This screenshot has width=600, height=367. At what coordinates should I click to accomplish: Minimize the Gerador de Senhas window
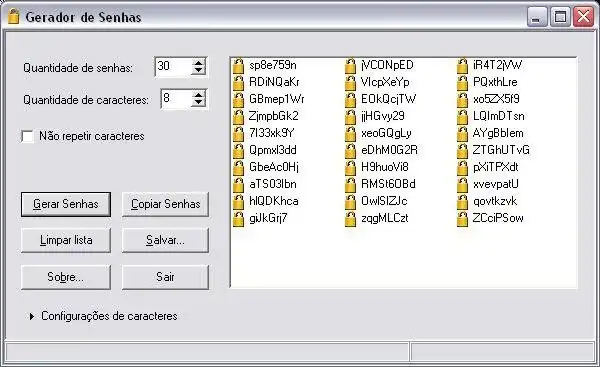click(536, 17)
